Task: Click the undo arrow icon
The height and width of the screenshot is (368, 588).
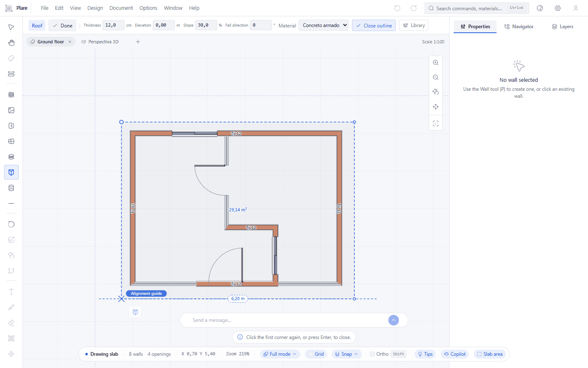Action: (397, 8)
